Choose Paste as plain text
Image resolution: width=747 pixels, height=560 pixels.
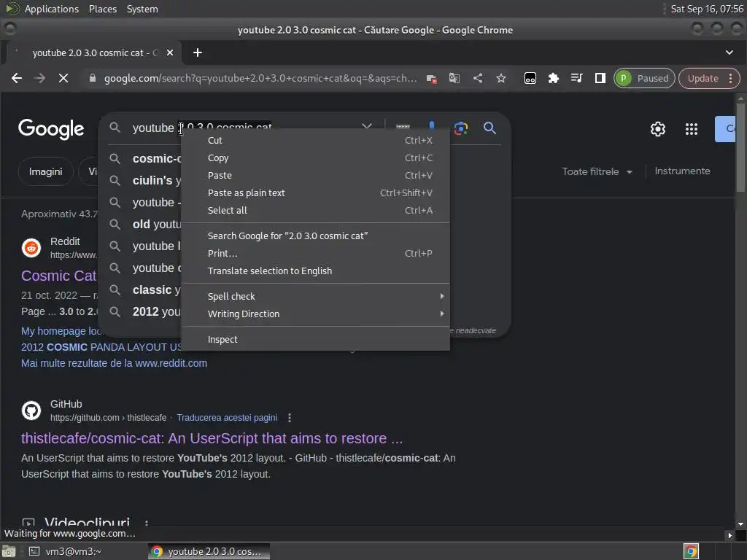315,192
